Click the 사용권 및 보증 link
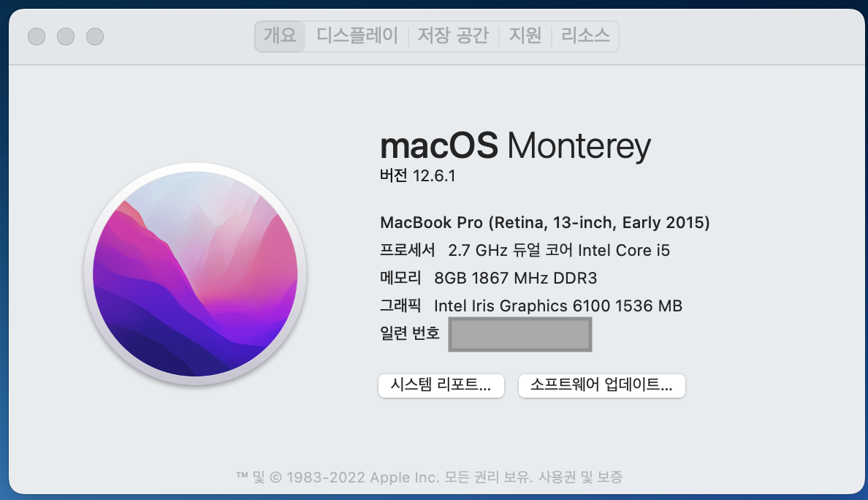 click(580, 477)
